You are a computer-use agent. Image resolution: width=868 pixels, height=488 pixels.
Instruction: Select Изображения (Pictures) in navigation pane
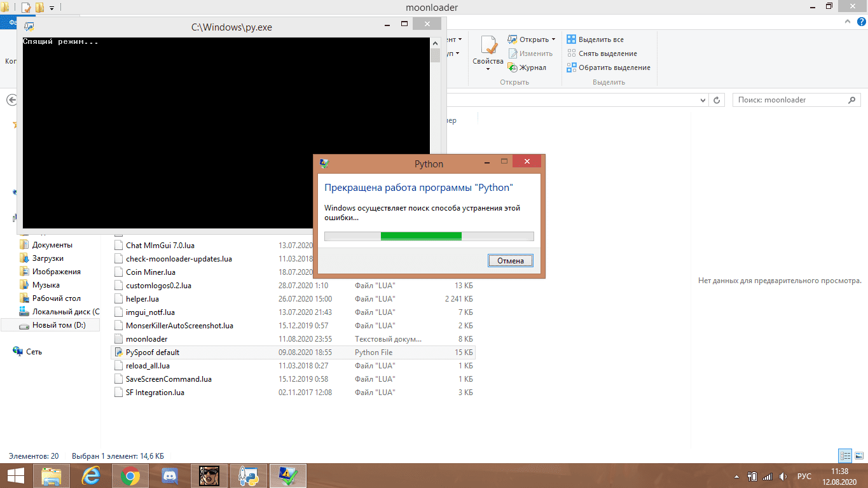tap(57, 272)
